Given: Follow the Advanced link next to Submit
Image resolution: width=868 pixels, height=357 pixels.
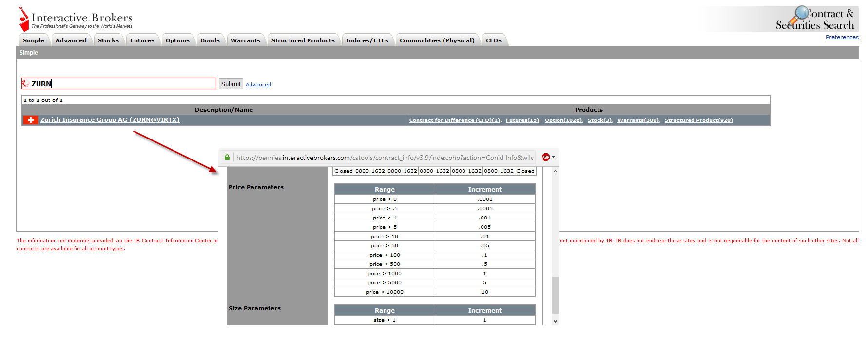Looking at the screenshot, I should click(x=258, y=84).
